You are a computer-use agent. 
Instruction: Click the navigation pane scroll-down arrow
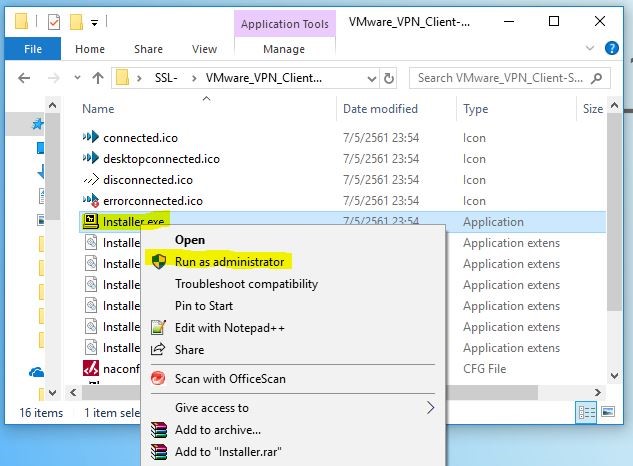pyautogui.click(x=52, y=392)
